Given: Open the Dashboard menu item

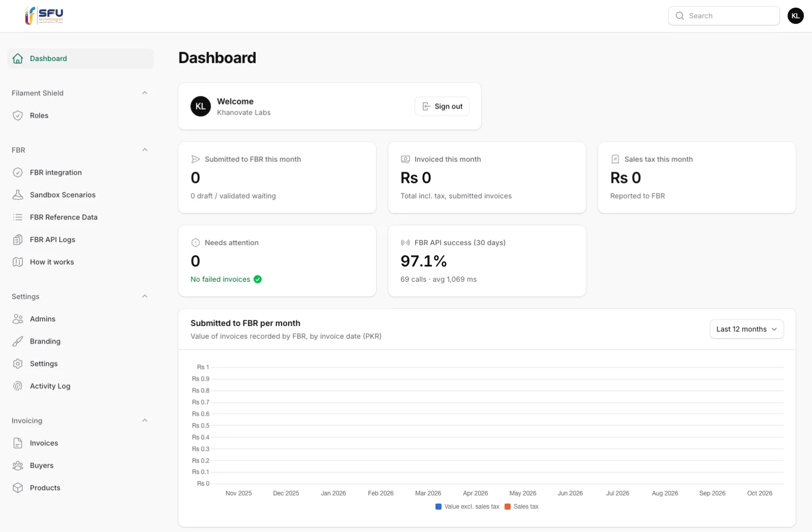Looking at the screenshot, I should (81, 58).
